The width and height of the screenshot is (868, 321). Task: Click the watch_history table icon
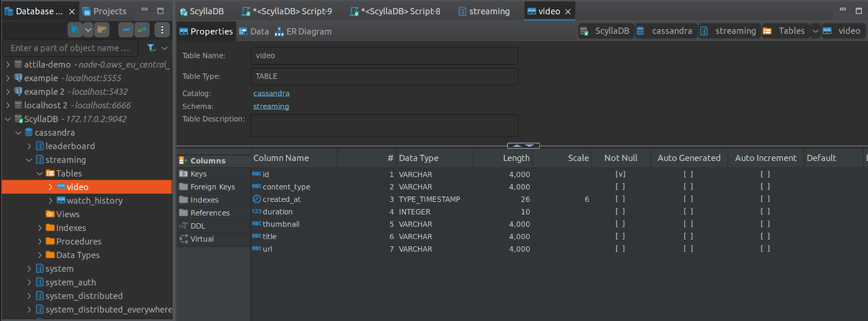[61, 201]
